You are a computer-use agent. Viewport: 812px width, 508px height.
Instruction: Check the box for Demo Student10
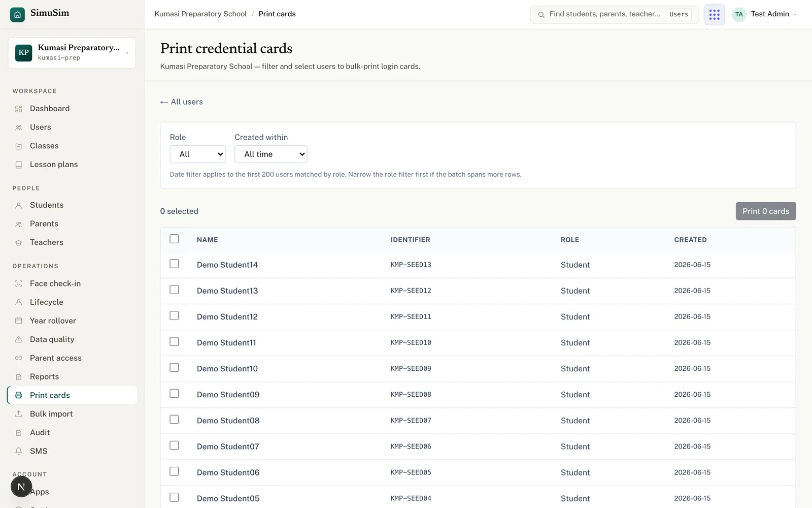tap(174, 367)
